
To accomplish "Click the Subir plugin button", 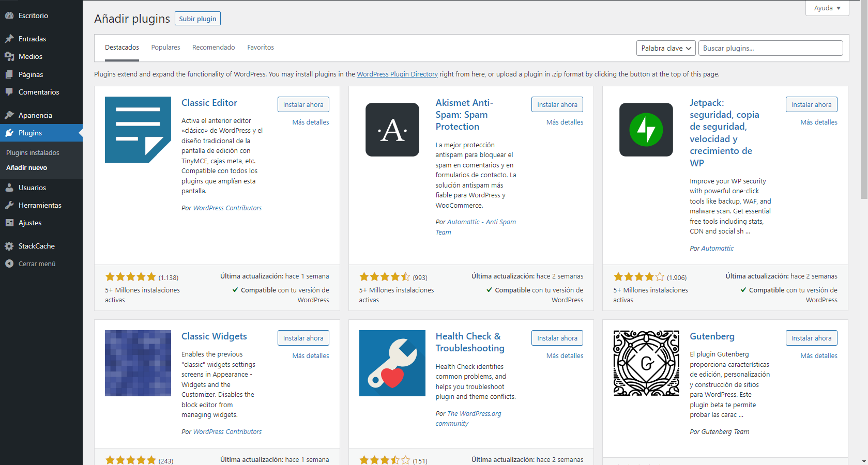I will (198, 19).
